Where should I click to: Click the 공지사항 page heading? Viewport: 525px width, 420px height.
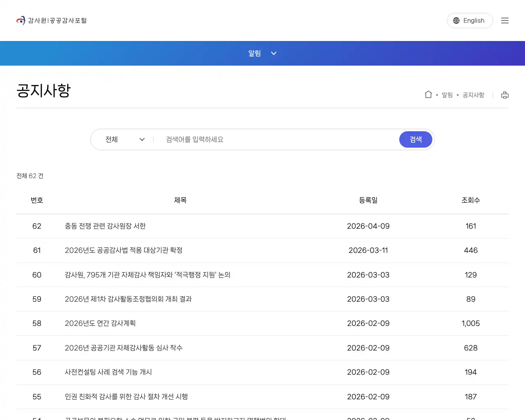click(43, 90)
